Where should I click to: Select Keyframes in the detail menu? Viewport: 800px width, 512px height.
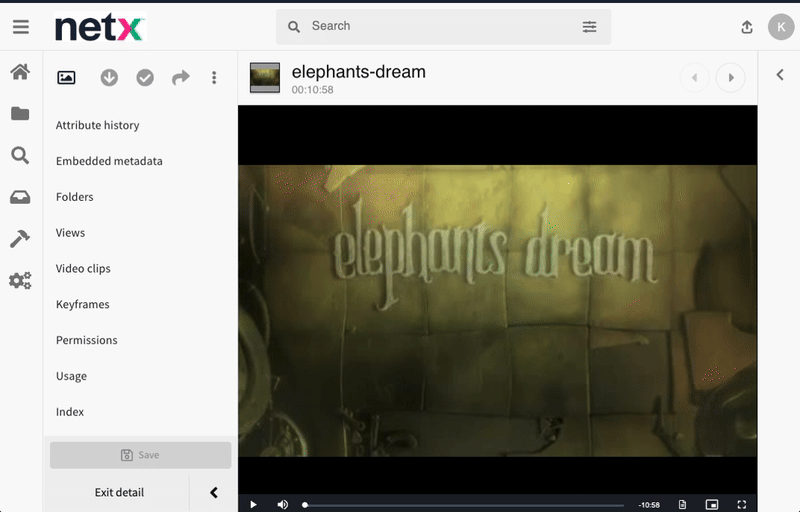pos(82,305)
